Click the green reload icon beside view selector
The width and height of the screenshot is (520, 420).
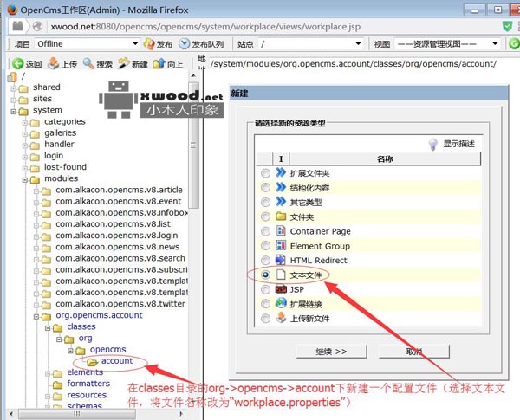tap(514, 44)
